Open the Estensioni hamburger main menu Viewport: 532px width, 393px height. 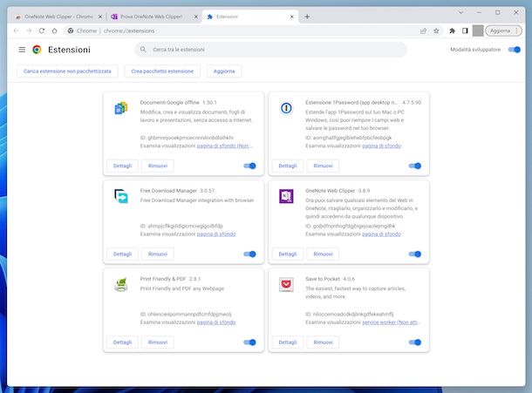coord(22,50)
